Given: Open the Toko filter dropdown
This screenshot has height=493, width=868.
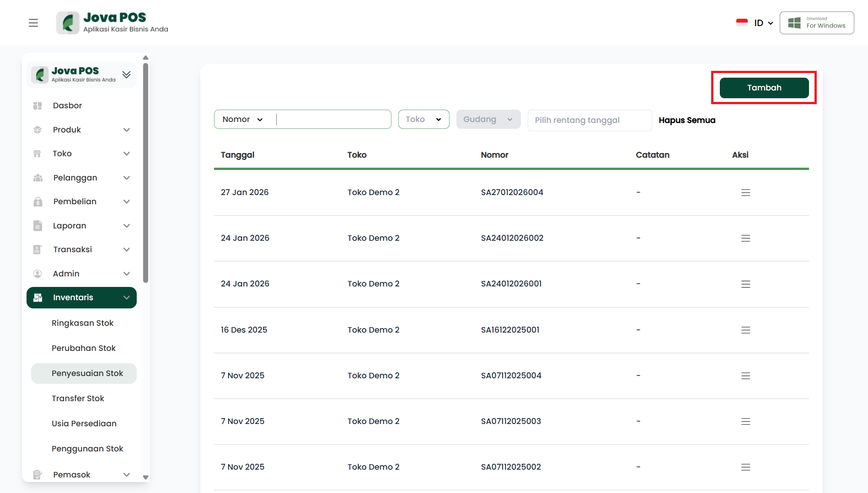Looking at the screenshot, I should [x=423, y=119].
